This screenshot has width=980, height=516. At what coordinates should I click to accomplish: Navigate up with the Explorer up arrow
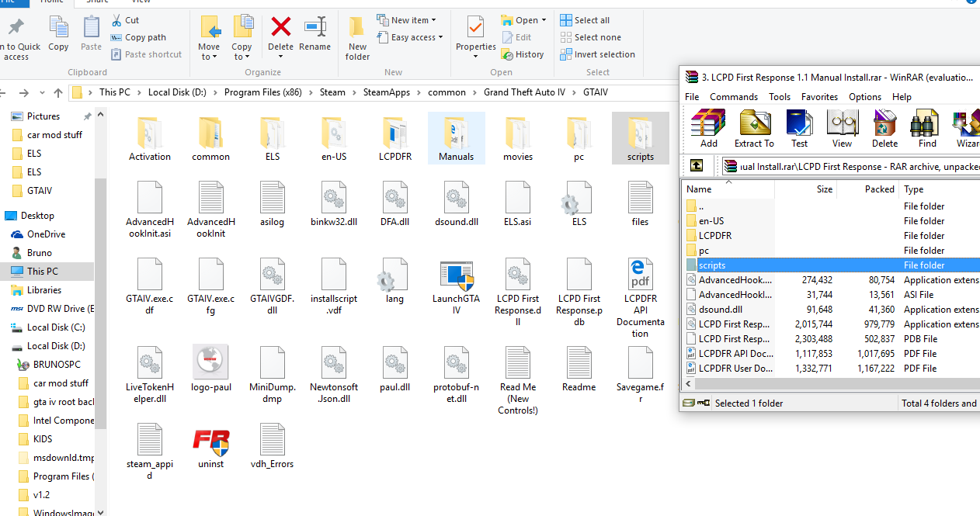(58, 92)
